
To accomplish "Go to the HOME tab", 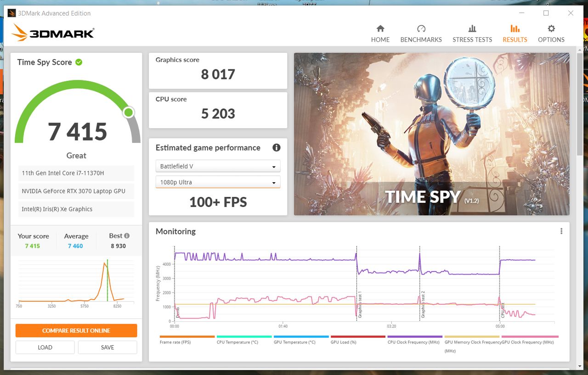I will click(380, 34).
